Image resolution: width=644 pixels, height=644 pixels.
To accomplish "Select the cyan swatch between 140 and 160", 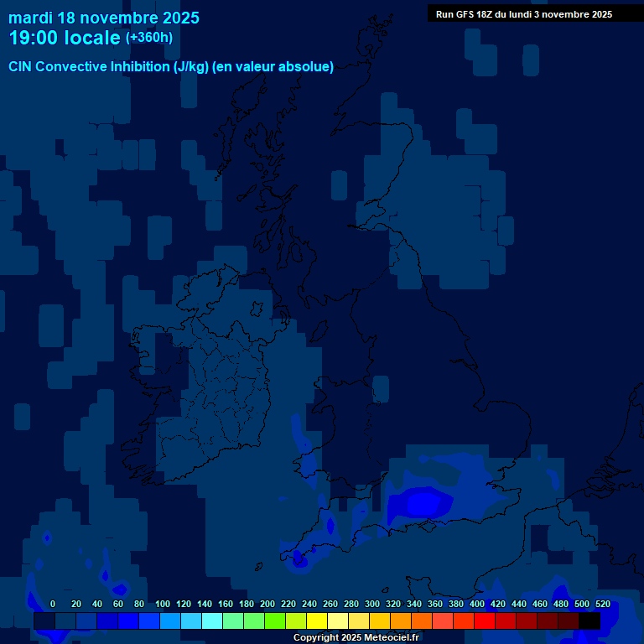I will [212, 621].
